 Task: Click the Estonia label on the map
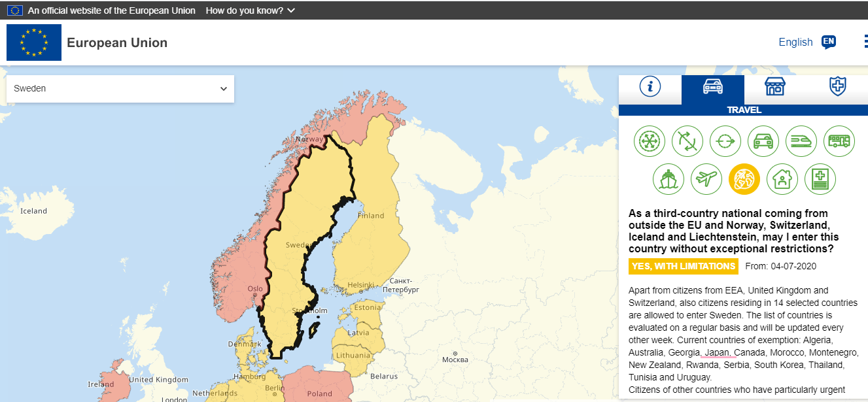tap(367, 307)
